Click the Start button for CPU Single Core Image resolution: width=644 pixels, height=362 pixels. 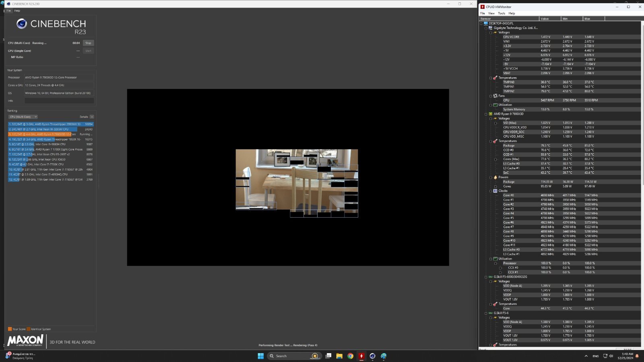88,51
